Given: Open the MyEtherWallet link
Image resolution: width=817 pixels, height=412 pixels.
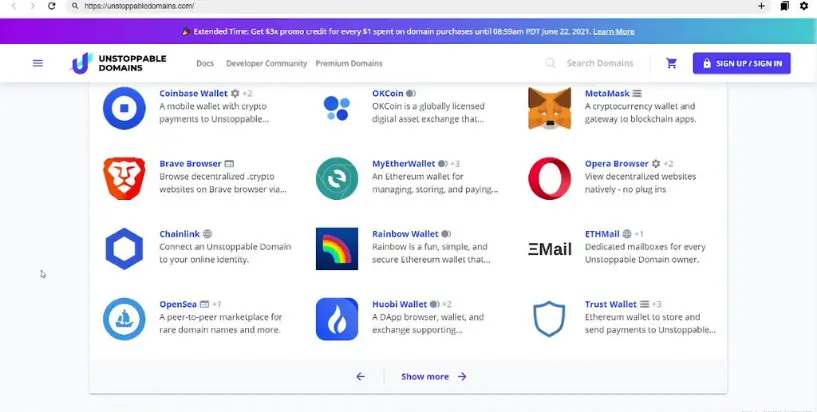Looking at the screenshot, I should coord(403,164).
